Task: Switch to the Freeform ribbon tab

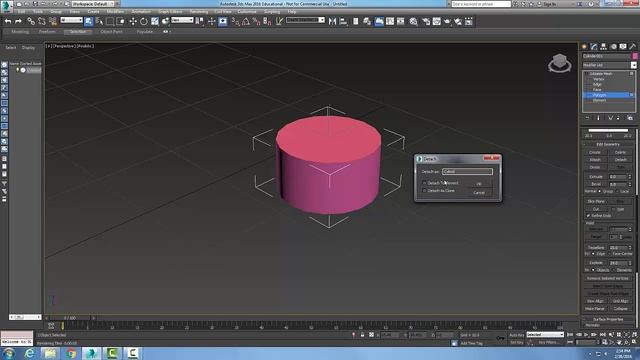Action: coord(47,31)
